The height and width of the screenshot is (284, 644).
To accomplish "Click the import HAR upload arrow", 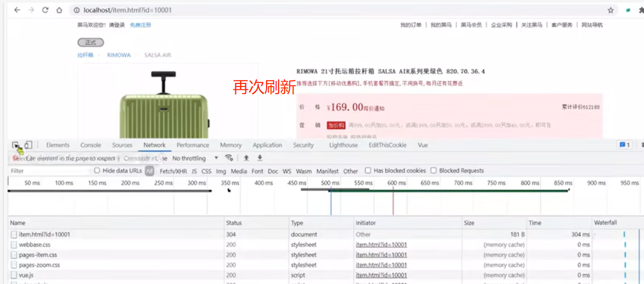I will (x=246, y=158).
